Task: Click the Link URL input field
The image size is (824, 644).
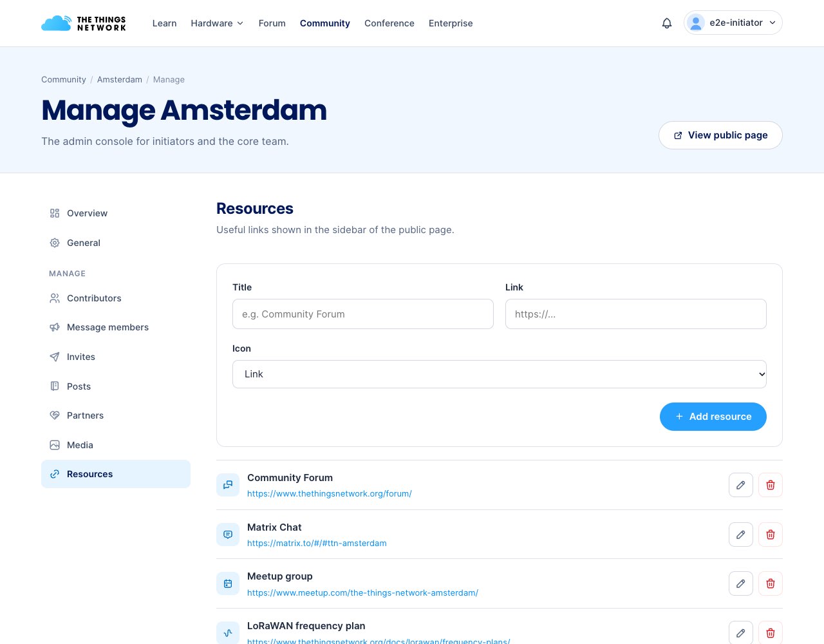Action: point(636,314)
